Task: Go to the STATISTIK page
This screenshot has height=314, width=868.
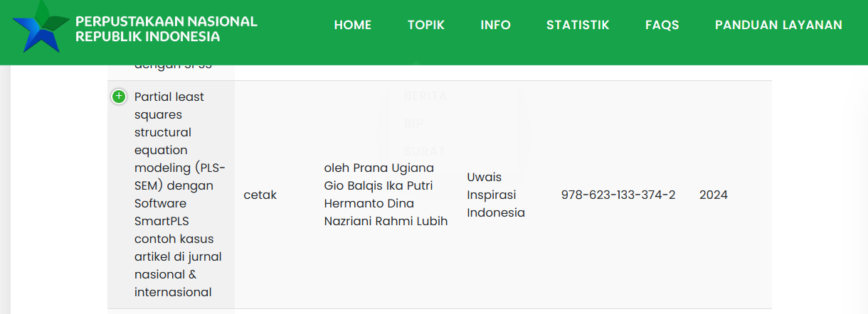Action: 578,25
